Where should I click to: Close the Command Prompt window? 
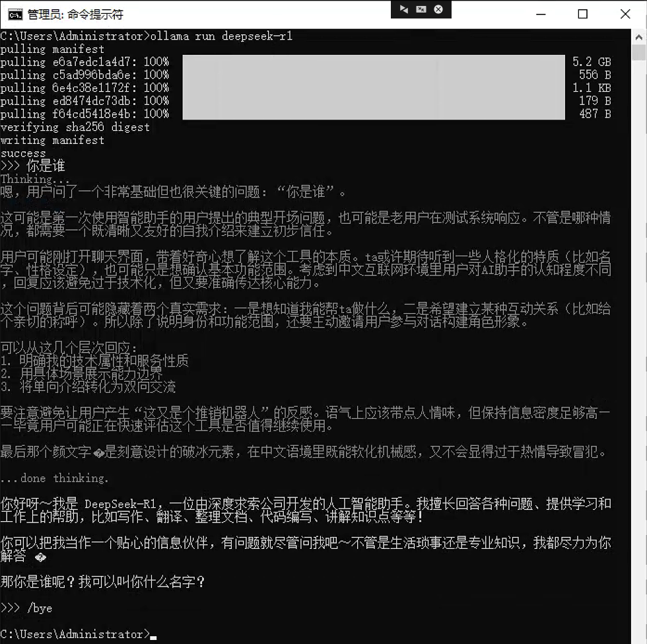coord(625,15)
